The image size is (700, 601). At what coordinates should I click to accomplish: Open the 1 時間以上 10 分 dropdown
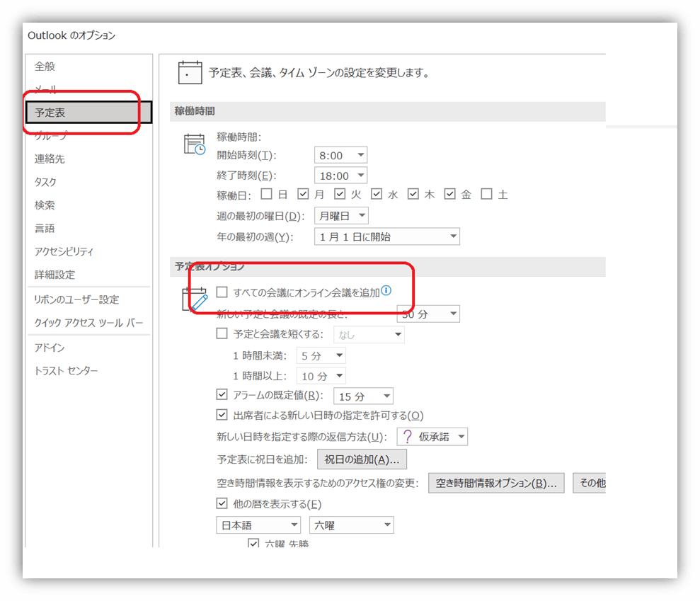click(x=321, y=376)
